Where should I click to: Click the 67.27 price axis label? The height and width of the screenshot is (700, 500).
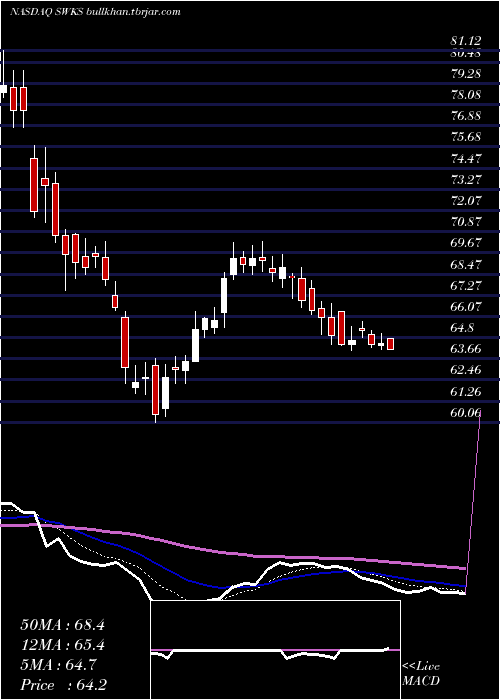[466, 285]
